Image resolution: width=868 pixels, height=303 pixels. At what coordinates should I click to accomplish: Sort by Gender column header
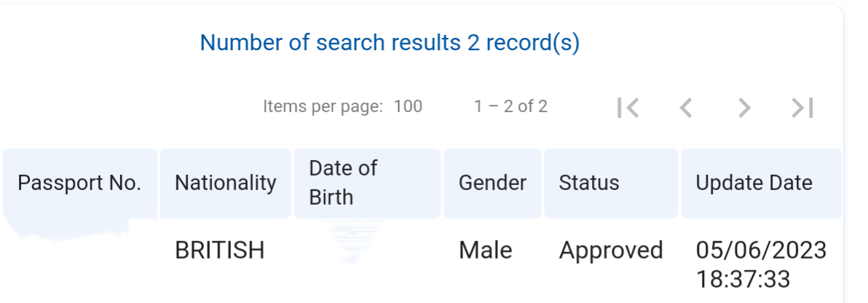(492, 183)
